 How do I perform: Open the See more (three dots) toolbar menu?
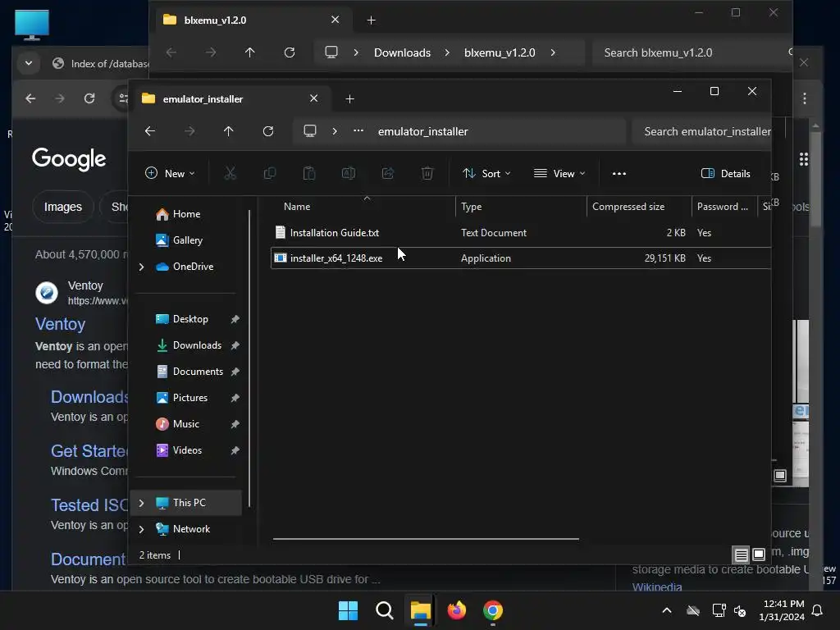[619, 173]
